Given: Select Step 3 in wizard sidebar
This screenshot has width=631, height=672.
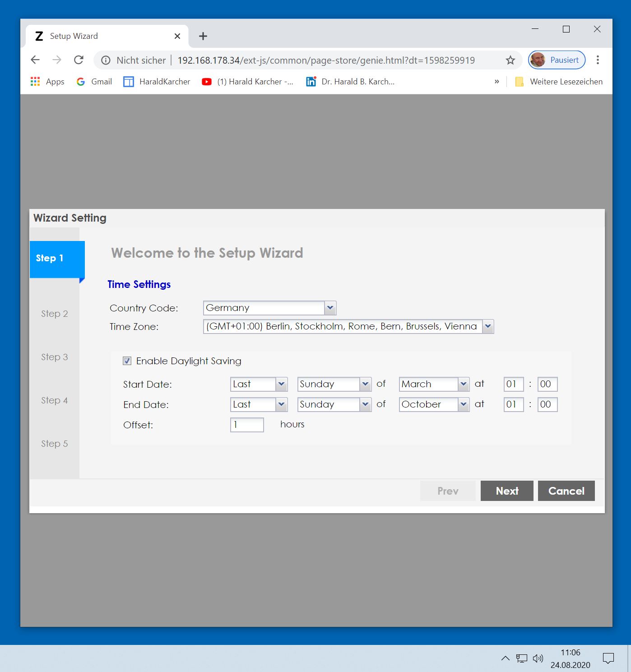Looking at the screenshot, I should (55, 357).
